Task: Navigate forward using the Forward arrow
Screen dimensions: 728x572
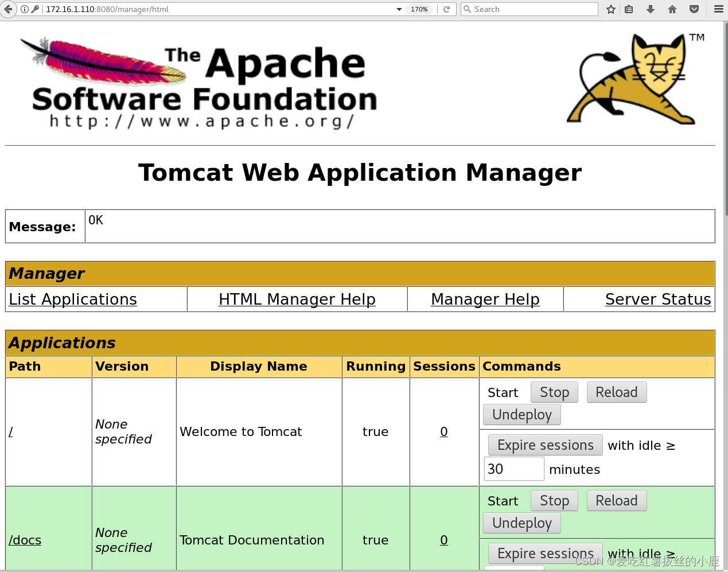Action: [x=17, y=9]
